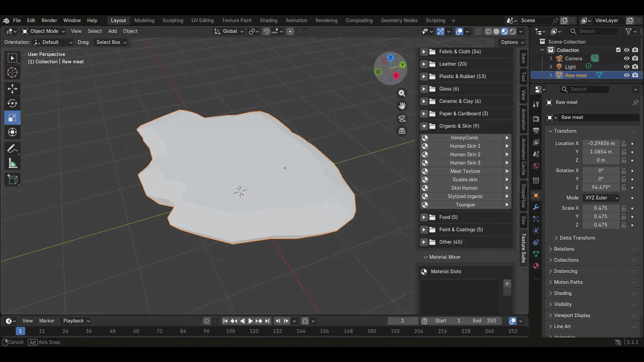Open the Scene properties tab icon
644x362 pixels.
point(536,154)
